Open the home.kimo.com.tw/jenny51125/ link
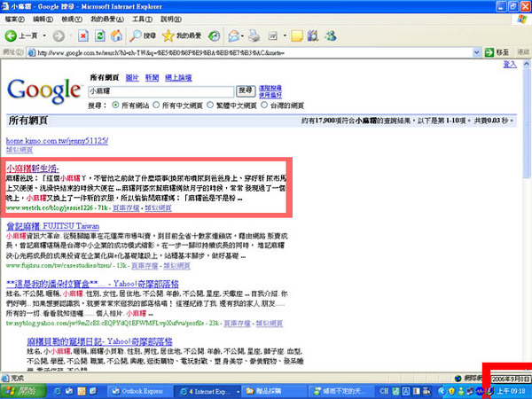This screenshot has width=532, height=399. click(57, 141)
